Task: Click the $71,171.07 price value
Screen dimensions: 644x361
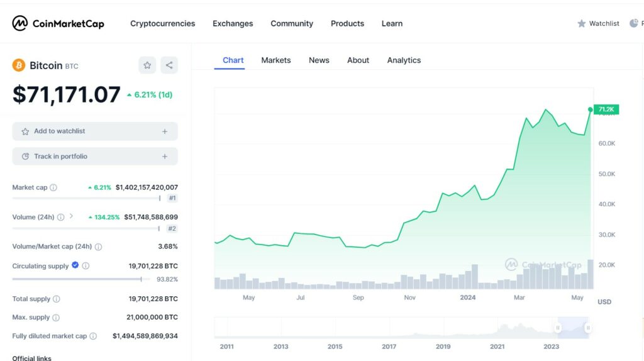Action: tap(67, 94)
